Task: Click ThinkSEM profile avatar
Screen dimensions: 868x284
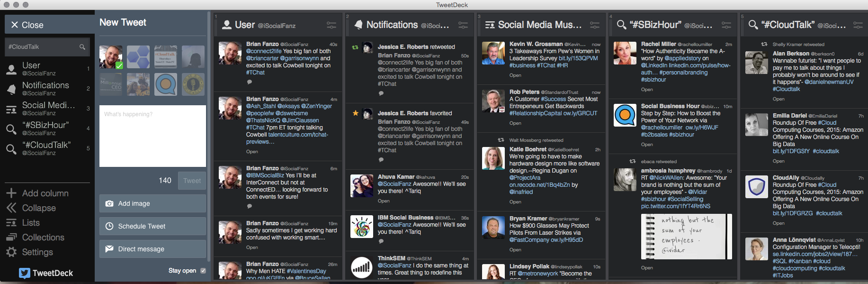Action: coord(362,268)
